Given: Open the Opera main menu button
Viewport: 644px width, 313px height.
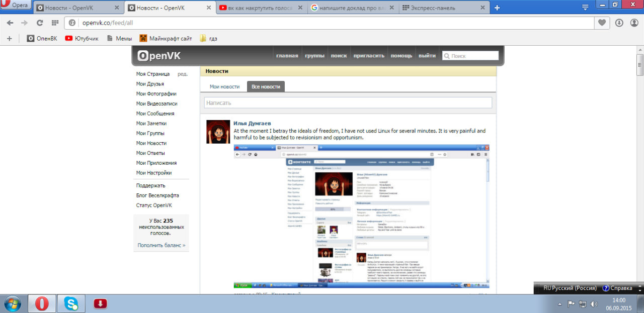Looking at the screenshot, I should click(16, 6).
